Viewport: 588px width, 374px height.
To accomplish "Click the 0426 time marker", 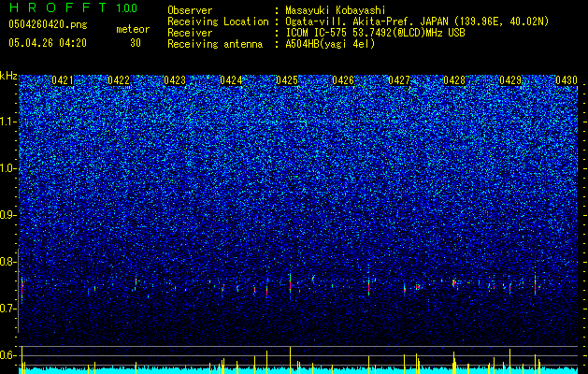I will pyautogui.click(x=343, y=80).
